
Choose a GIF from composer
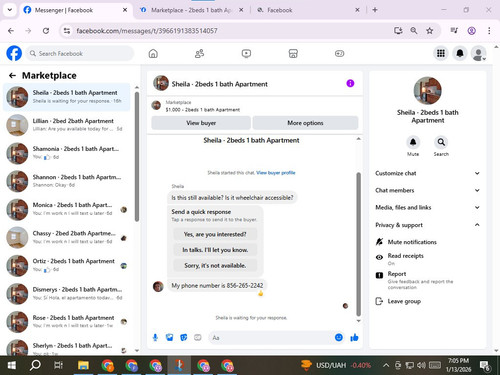point(198,338)
